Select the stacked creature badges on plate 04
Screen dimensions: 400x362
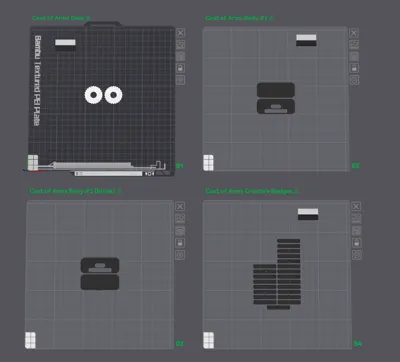coord(277,273)
